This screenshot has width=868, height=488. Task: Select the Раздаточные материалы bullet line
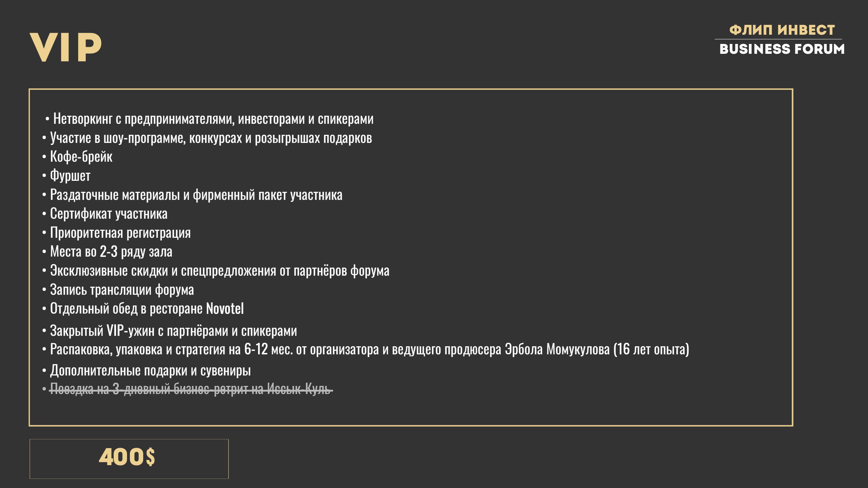[x=196, y=195]
